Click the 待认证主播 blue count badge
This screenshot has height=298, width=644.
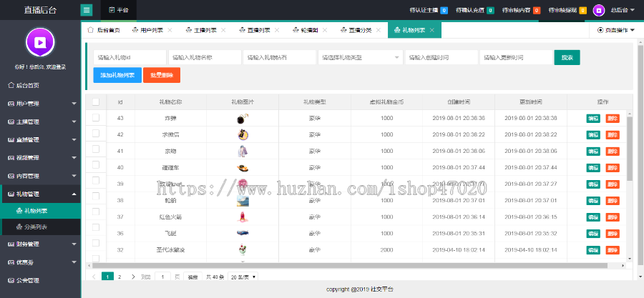[x=444, y=10]
